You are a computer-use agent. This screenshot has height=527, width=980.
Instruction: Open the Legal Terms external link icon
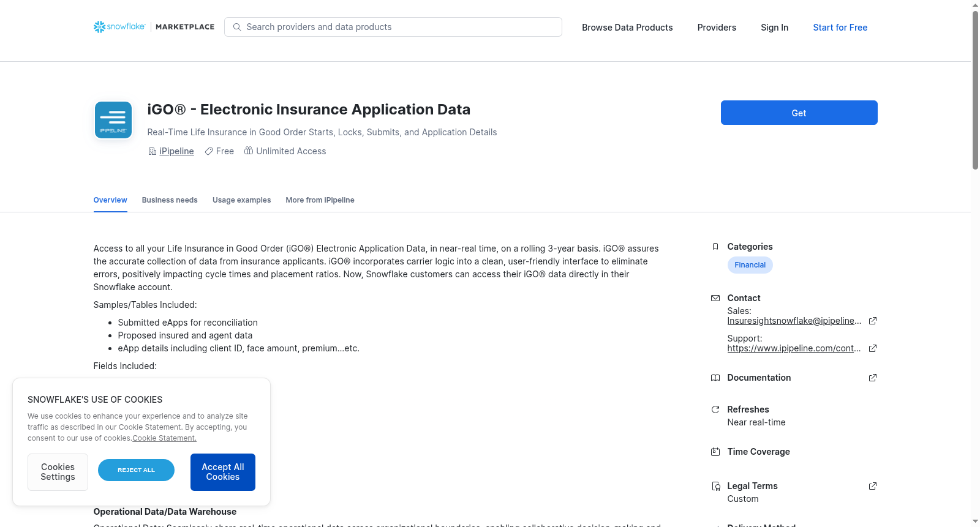pos(873,486)
